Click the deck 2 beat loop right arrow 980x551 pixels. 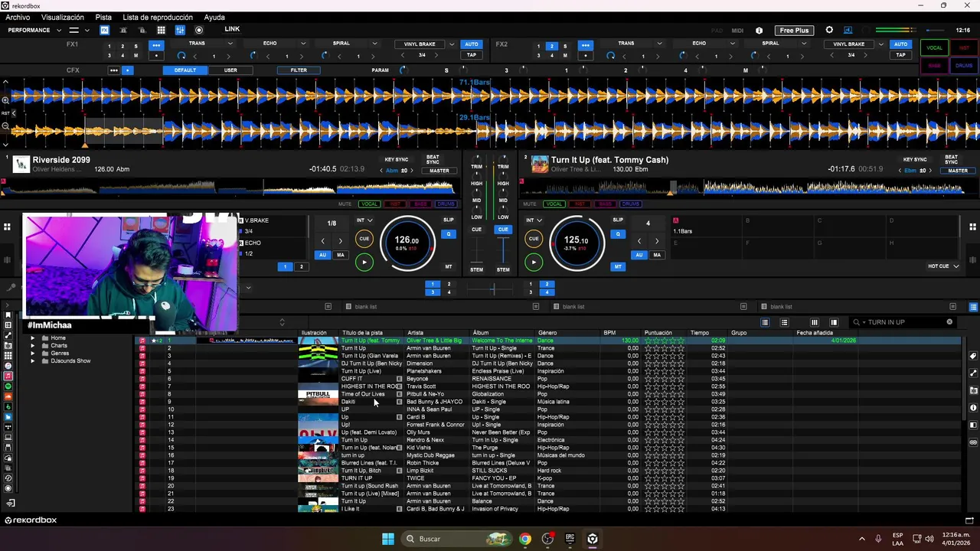[656, 241]
